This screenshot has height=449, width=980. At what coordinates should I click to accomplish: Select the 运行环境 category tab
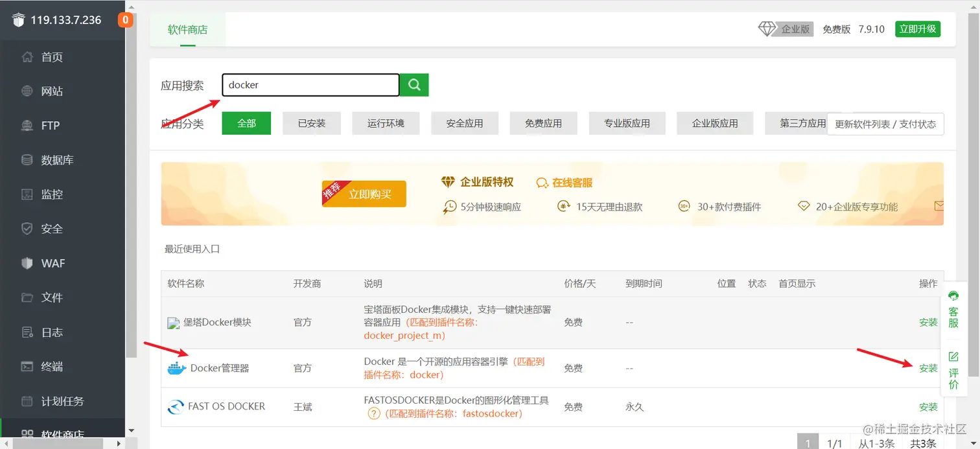click(386, 123)
